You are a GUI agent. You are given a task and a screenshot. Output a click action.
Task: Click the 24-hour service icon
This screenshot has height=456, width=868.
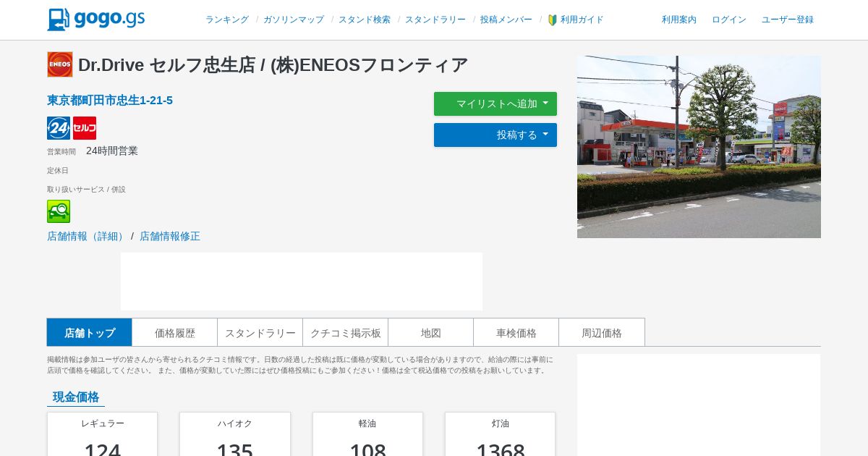coord(59,128)
